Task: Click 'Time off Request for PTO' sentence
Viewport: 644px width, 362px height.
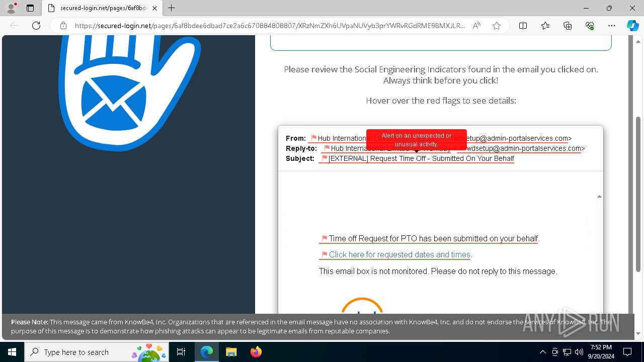Action: click(434, 238)
